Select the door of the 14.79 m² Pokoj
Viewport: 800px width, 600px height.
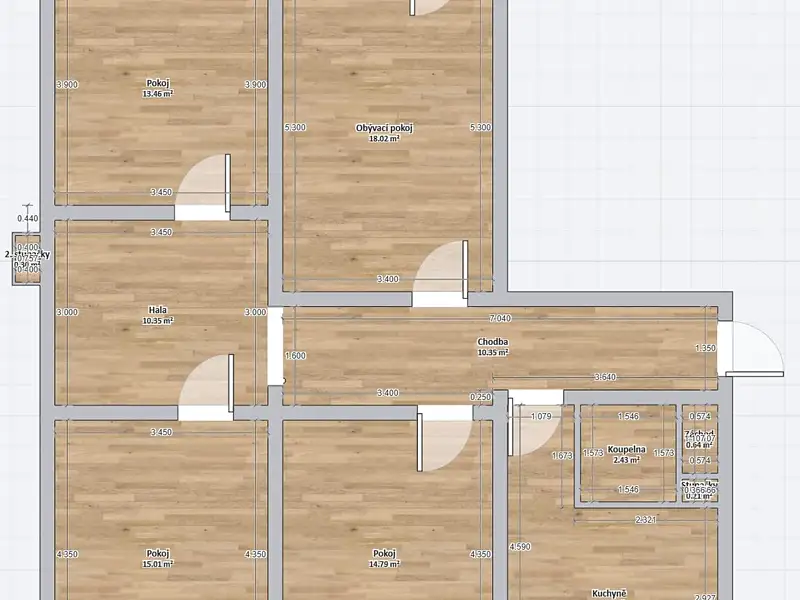[x=445, y=439]
